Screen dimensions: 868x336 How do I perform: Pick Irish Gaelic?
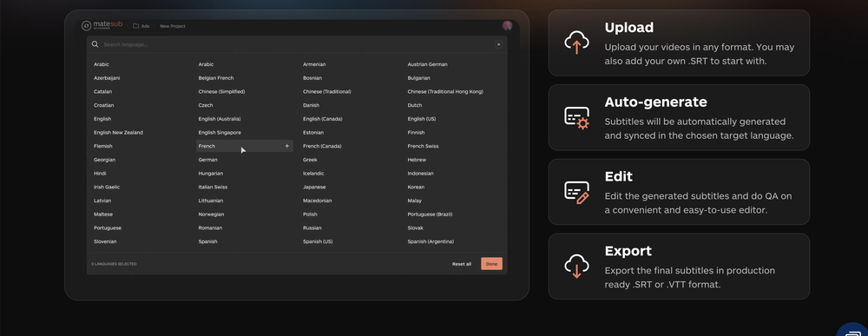pos(106,187)
